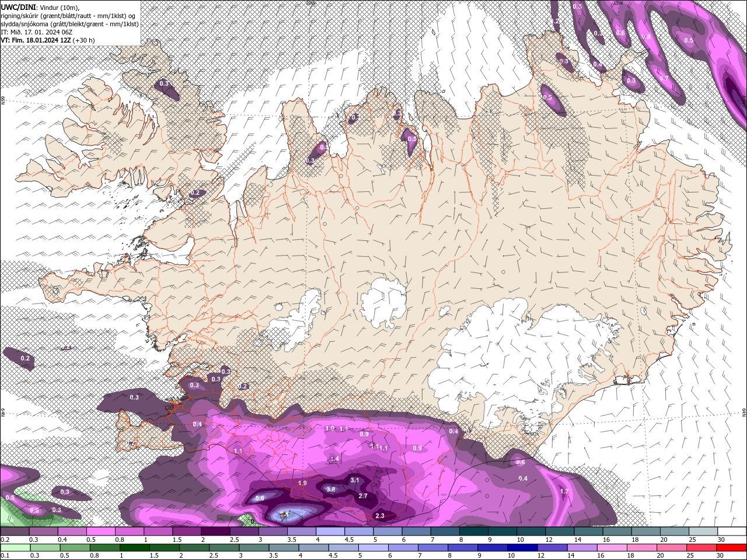Click the 0.4 tick label on the upper legend

pyautogui.click(x=62, y=540)
